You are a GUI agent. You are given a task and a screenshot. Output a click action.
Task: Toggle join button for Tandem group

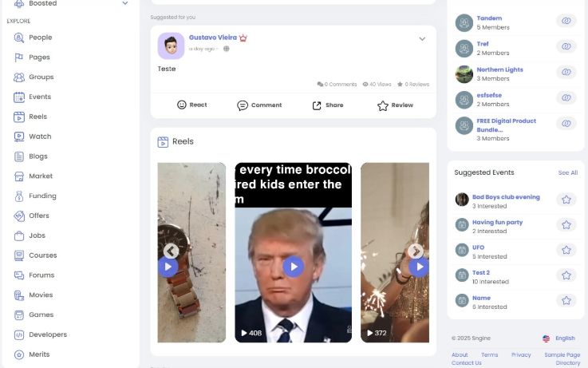(x=566, y=21)
